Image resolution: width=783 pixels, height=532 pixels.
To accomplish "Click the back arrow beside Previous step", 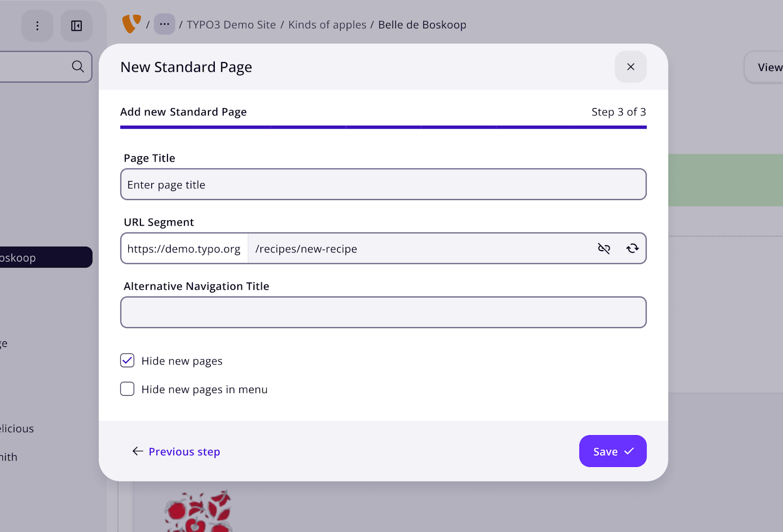I will pyautogui.click(x=138, y=451).
